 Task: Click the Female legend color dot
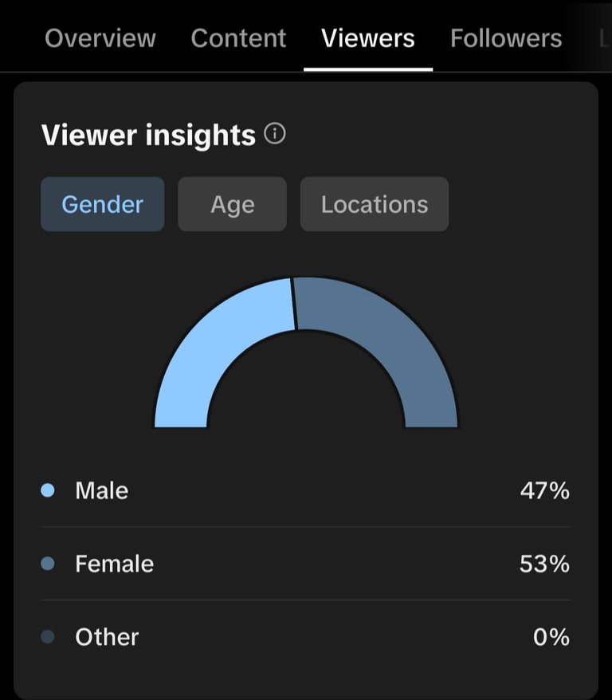click(x=48, y=564)
